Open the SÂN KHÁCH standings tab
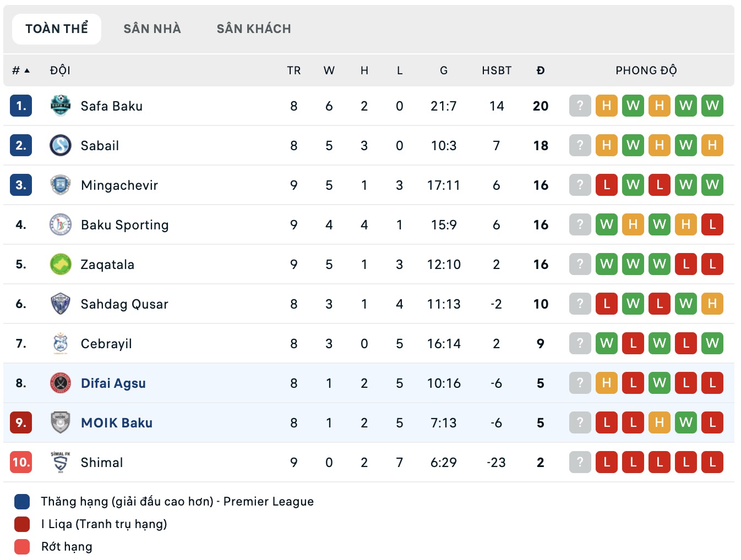Image resolution: width=741 pixels, height=560 pixels. pos(254,29)
